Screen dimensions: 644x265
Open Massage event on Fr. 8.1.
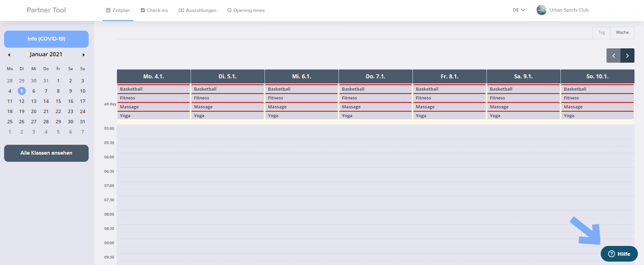[449, 107]
